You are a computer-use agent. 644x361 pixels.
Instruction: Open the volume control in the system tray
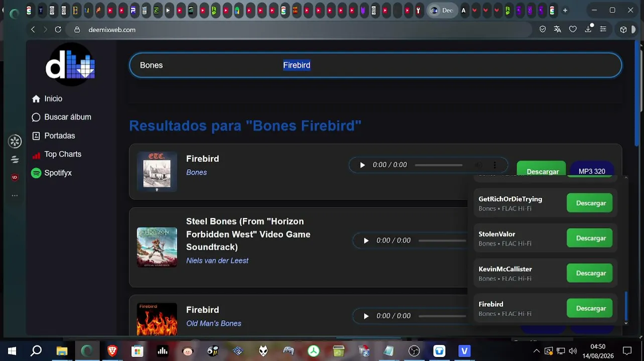(573, 351)
